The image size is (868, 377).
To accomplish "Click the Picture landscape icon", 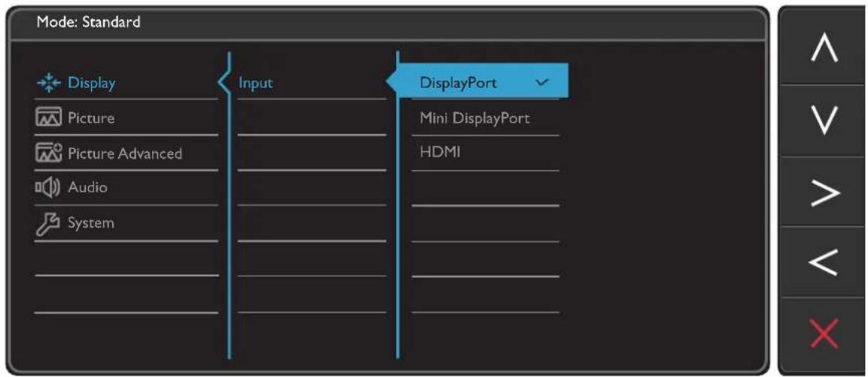I will tap(49, 118).
